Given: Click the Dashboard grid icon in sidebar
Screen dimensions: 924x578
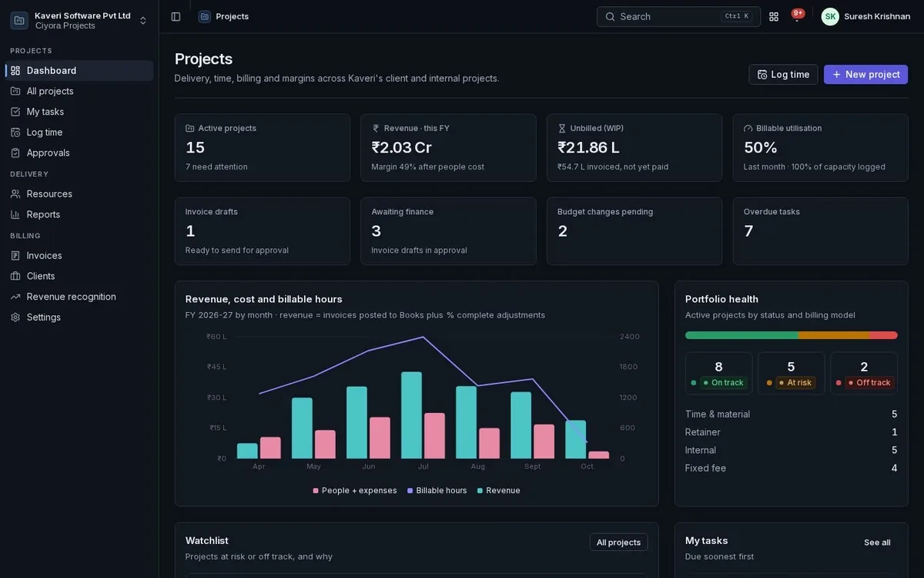Looking at the screenshot, I should [15, 70].
